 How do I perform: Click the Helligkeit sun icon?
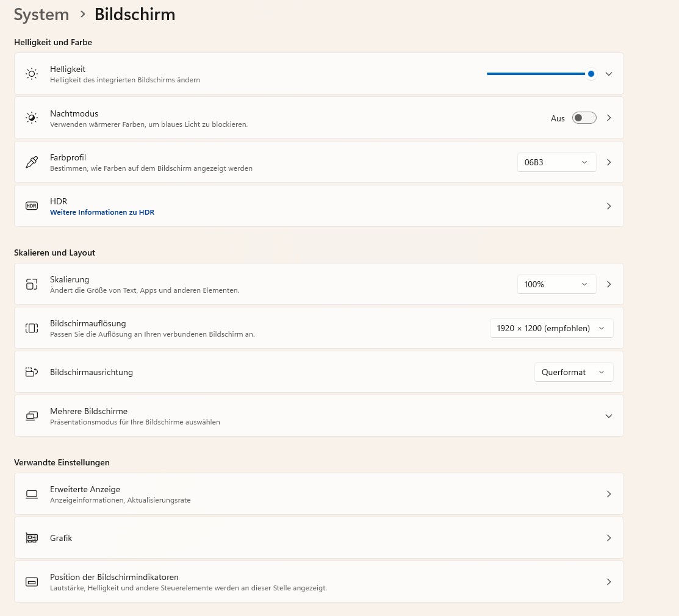click(32, 74)
